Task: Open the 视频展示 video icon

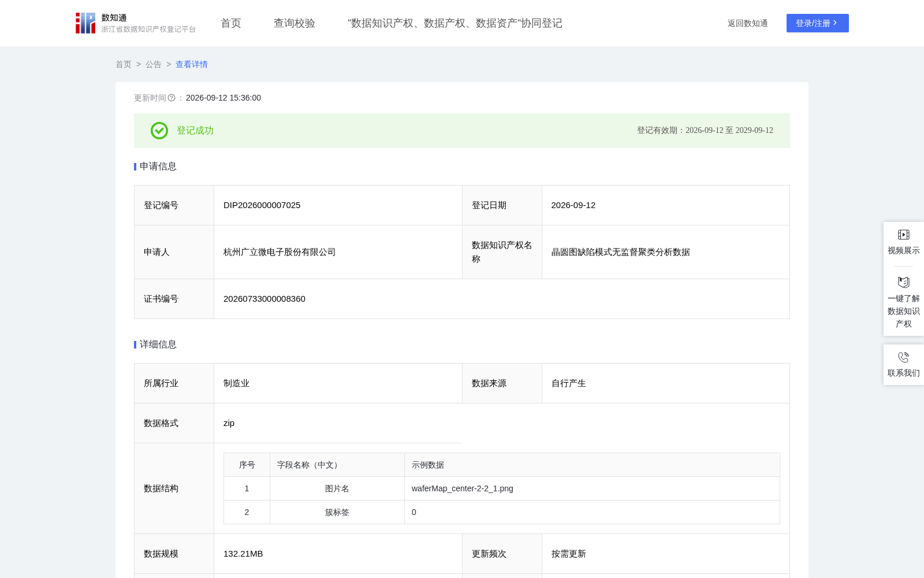Action: (904, 235)
